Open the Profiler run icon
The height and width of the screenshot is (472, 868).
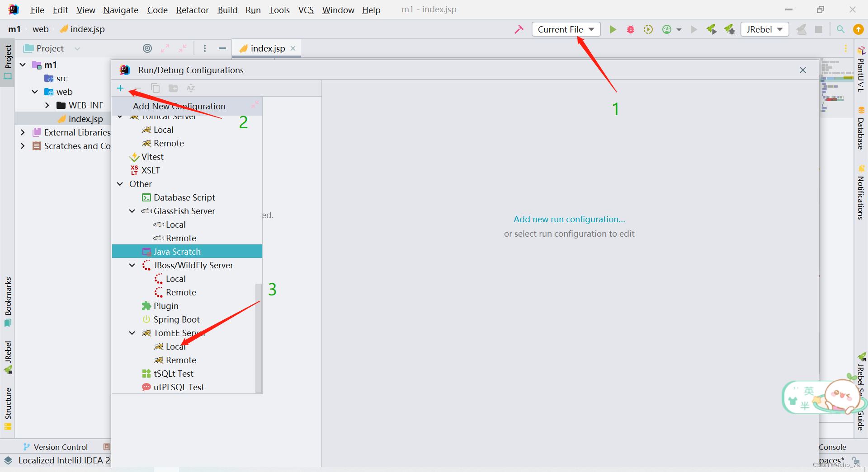[667, 29]
